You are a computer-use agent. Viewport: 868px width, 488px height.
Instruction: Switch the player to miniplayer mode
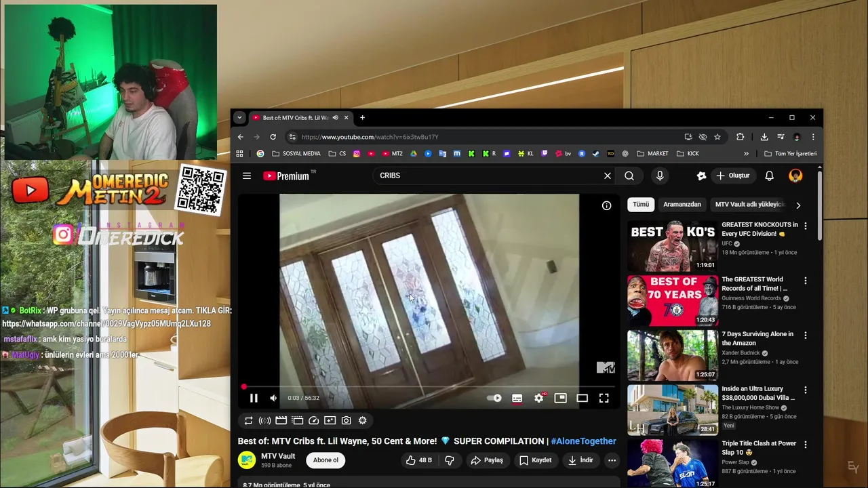(x=560, y=399)
